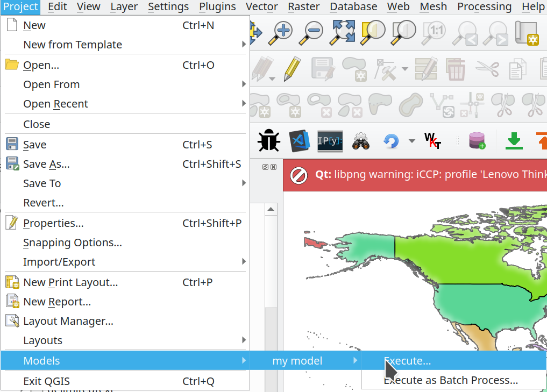Screen dimensions: 547x392
Task: Click the Zoom Out magnifier icon
Action: [x=311, y=32]
